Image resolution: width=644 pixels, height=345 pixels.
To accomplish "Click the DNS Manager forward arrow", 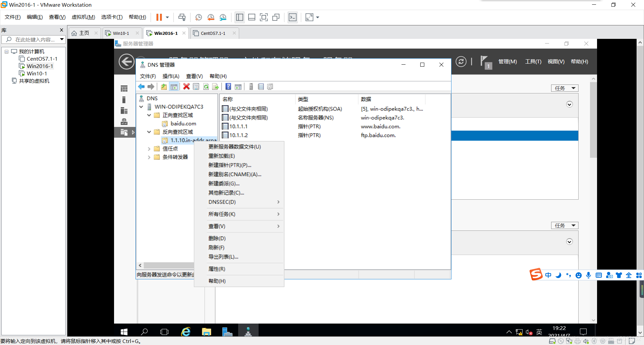I will (x=151, y=87).
